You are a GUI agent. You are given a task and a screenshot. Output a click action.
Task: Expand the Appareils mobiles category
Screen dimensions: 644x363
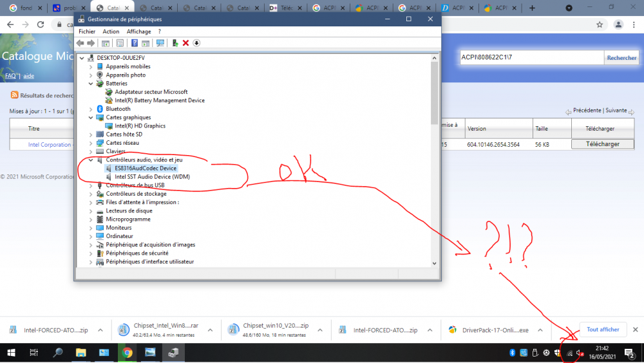[91, 66]
